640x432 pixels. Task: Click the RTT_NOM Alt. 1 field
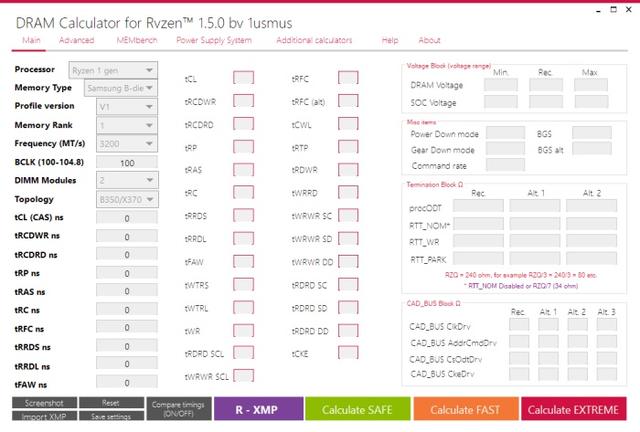coord(535,224)
